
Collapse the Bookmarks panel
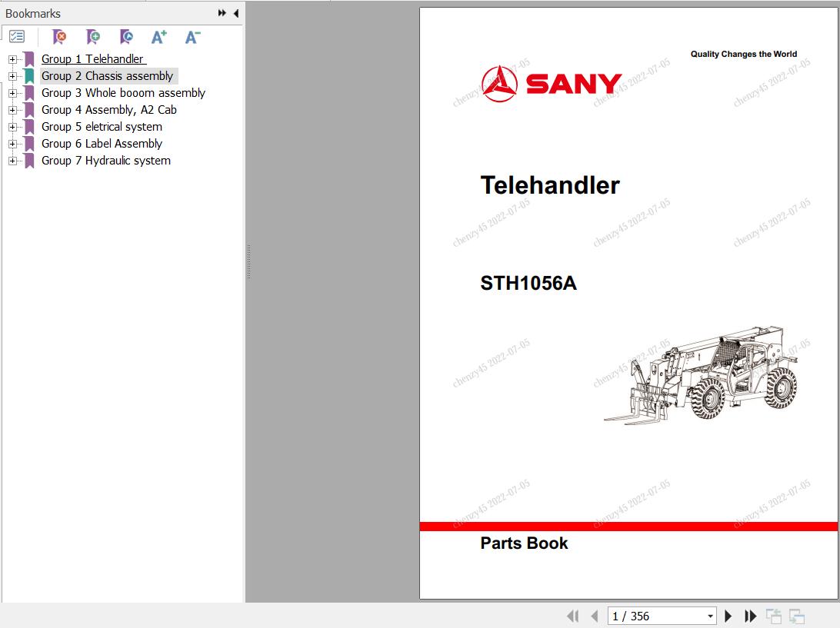click(x=236, y=13)
